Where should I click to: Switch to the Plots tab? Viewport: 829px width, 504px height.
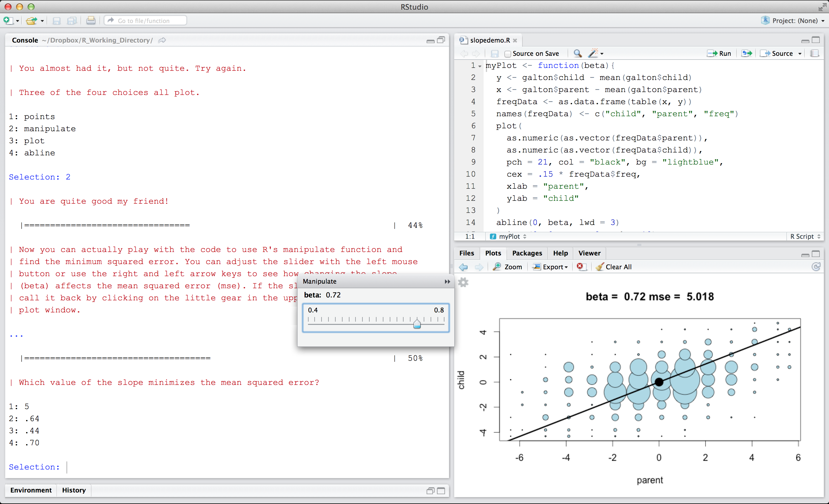493,253
